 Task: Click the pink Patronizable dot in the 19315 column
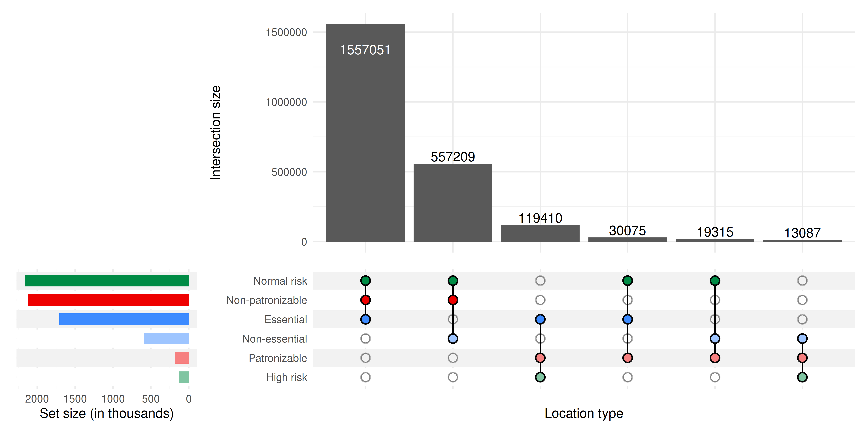coord(715,358)
